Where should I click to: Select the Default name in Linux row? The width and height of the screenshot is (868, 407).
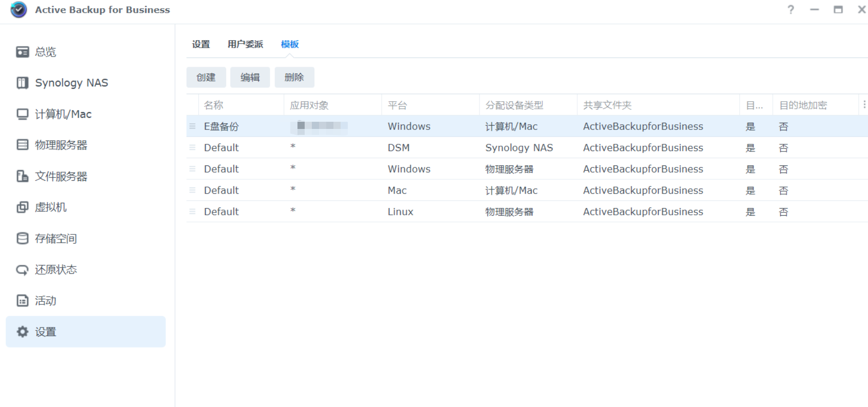(221, 211)
